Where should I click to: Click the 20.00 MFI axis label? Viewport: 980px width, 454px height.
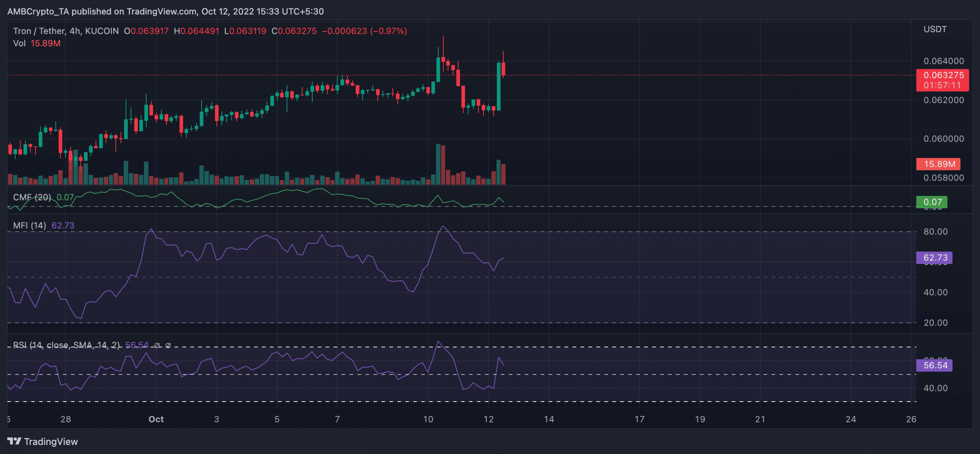coord(936,323)
